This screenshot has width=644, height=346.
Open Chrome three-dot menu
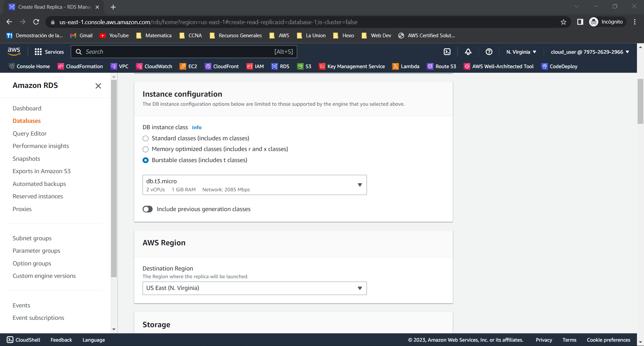pos(635,22)
